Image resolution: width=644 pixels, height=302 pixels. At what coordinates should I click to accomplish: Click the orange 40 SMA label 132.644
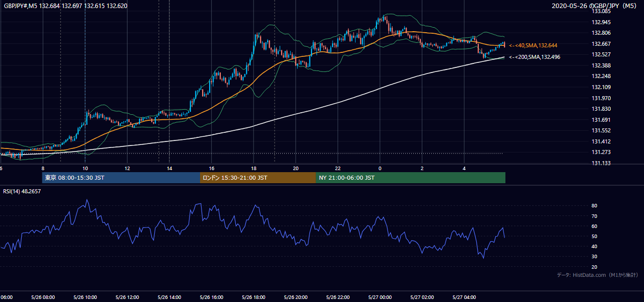click(533, 45)
